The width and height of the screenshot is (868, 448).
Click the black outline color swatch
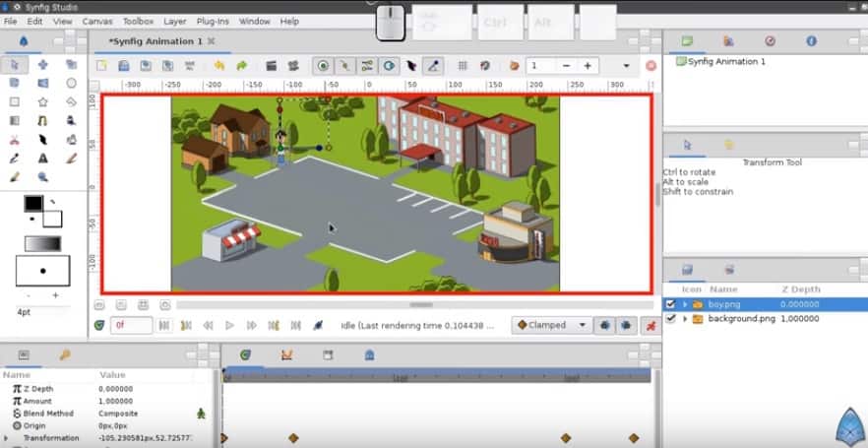click(x=33, y=203)
